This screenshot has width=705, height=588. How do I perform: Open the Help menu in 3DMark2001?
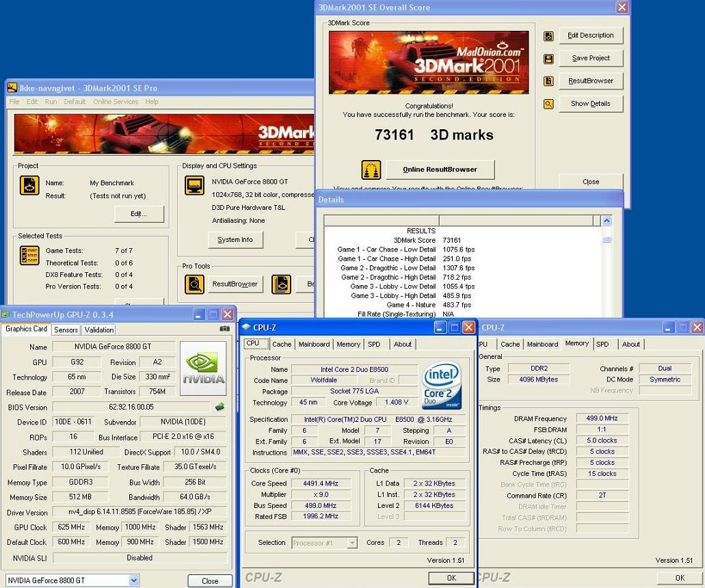[152, 102]
